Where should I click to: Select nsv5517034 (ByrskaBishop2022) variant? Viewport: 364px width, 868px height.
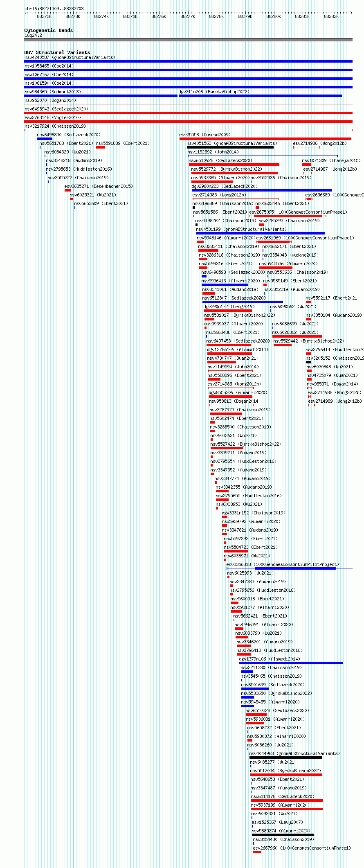(x=285, y=771)
